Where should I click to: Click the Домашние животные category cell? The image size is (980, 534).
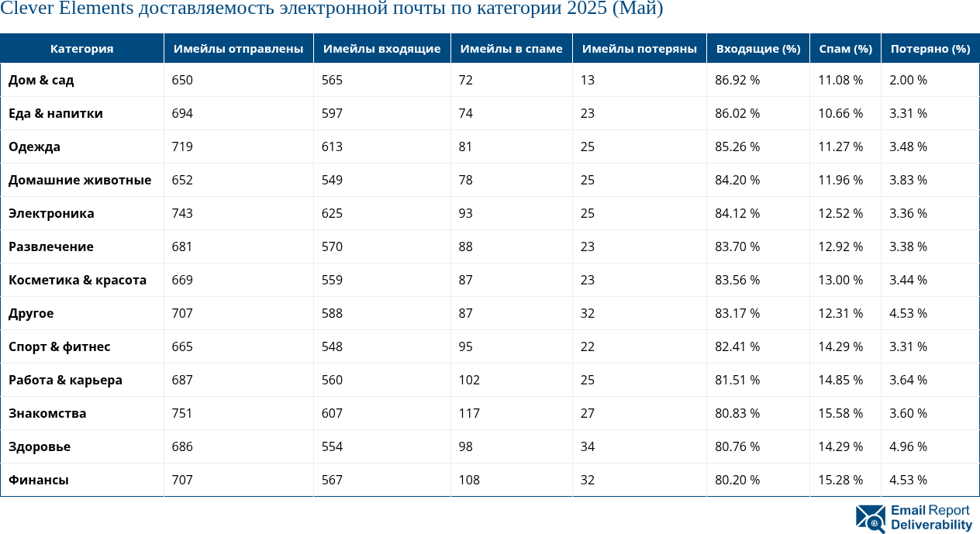[80, 180]
